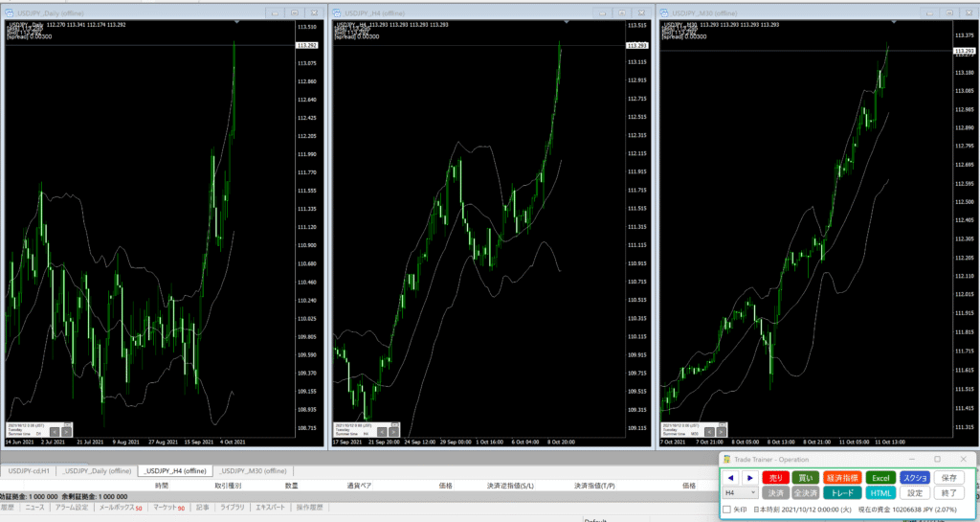
Task: Step chart forward with the right arrow
Action: tap(750, 478)
